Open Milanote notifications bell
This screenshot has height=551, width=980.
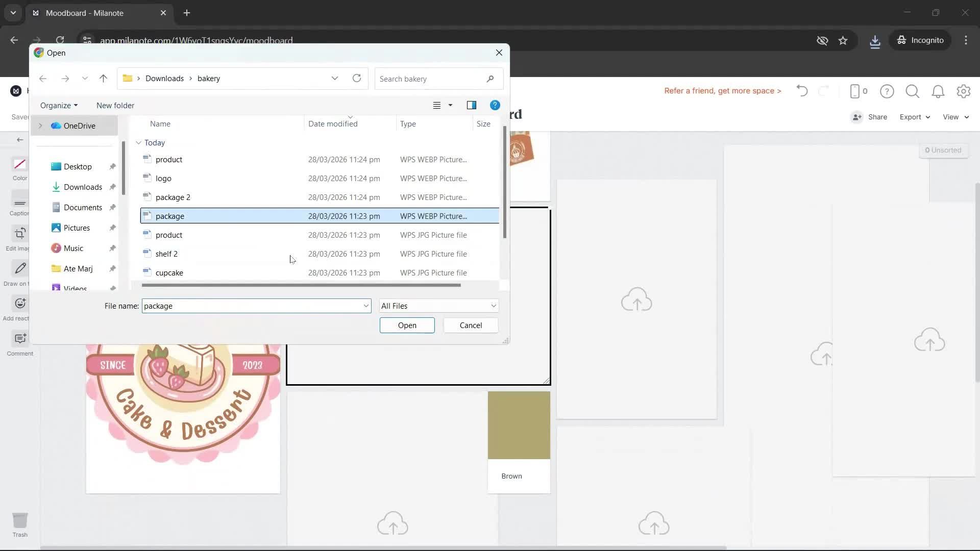pos(938,91)
